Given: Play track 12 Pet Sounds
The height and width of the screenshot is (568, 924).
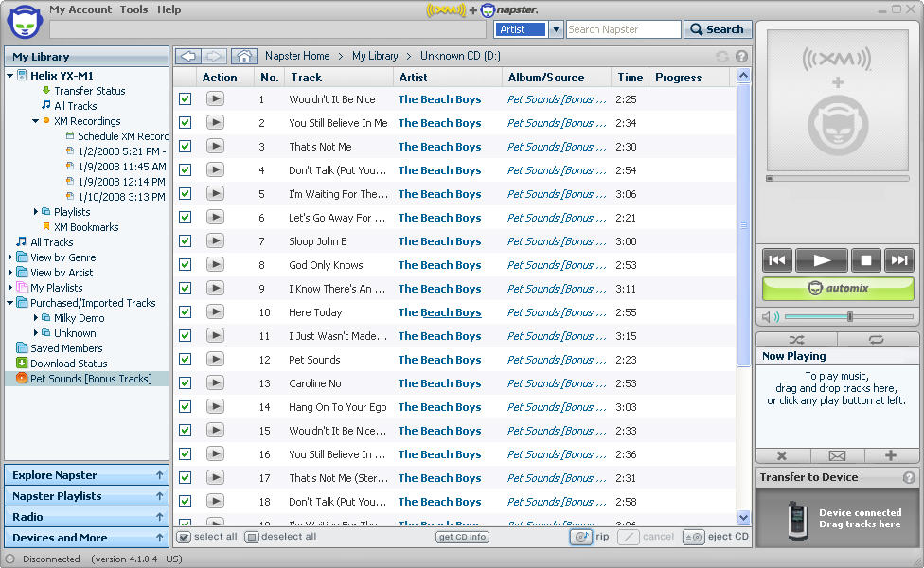Looking at the screenshot, I should pyautogui.click(x=215, y=360).
